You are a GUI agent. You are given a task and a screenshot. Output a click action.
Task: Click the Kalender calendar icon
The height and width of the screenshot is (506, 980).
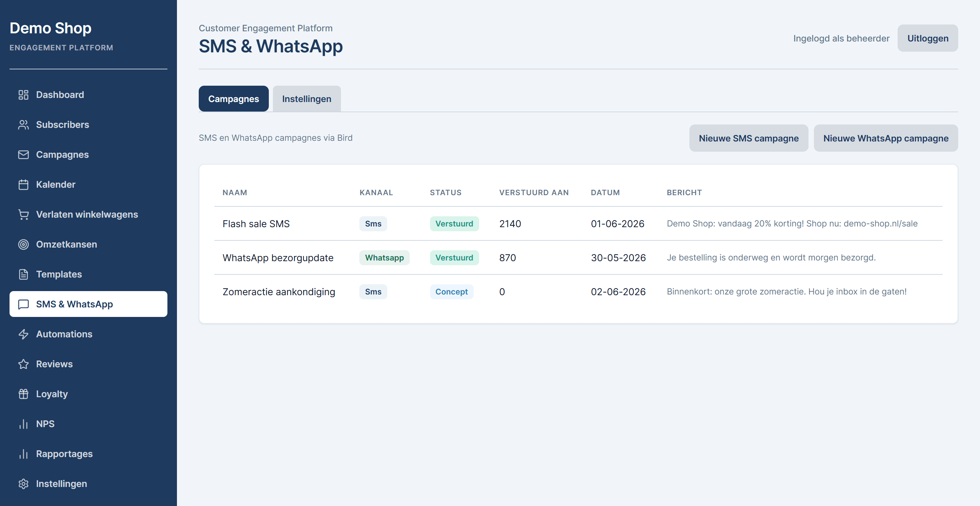(x=23, y=185)
